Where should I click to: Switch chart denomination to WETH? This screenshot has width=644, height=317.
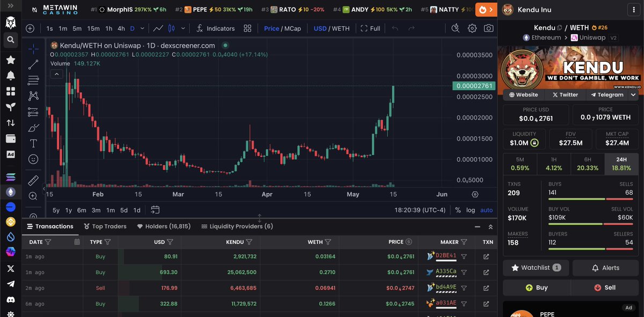(341, 28)
